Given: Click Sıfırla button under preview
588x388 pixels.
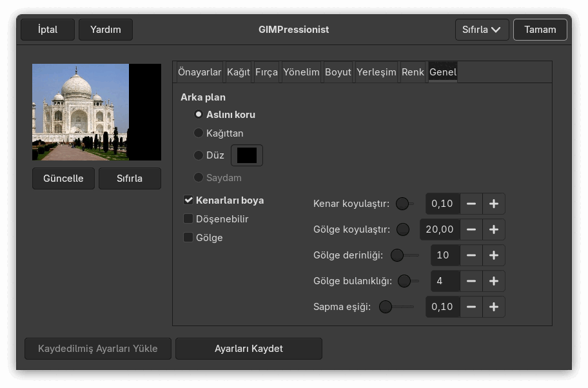Looking at the screenshot, I should click(130, 179).
